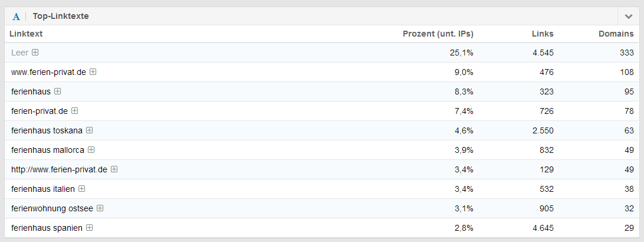The width and height of the screenshot is (644, 242).
Task: Sort by the Linktext column header
Action: (26, 34)
